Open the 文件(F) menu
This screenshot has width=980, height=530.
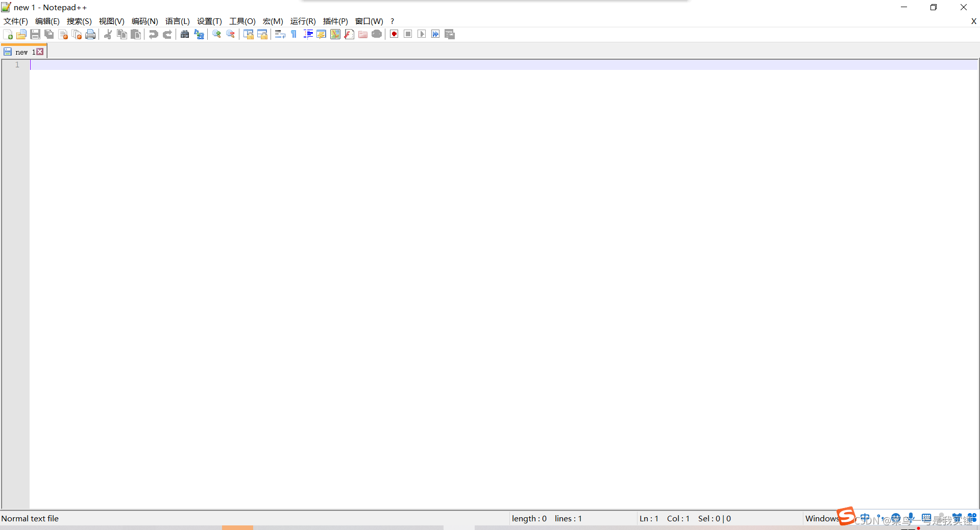(16, 21)
